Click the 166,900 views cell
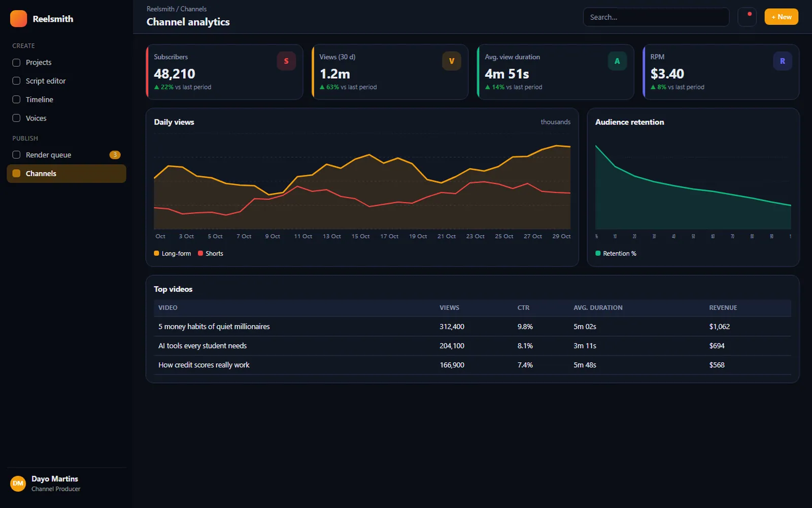Viewport: 812px width, 508px height. [452, 365]
